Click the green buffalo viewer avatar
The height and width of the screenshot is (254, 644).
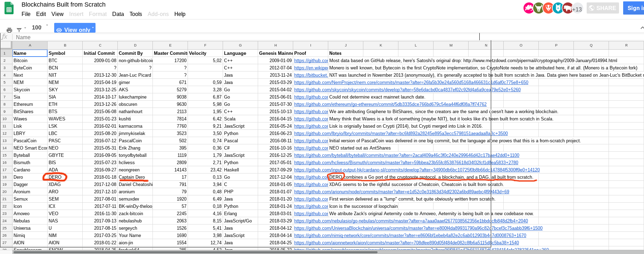point(538,8)
